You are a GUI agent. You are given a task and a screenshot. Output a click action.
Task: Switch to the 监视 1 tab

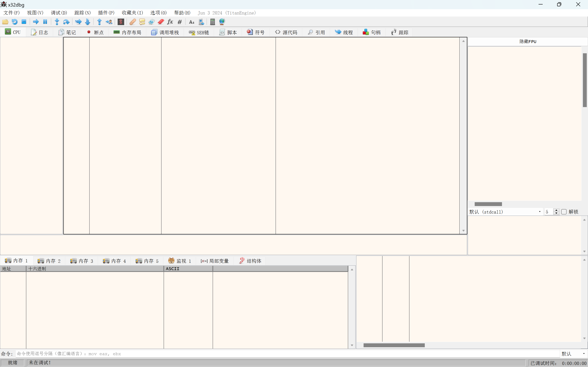180,261
